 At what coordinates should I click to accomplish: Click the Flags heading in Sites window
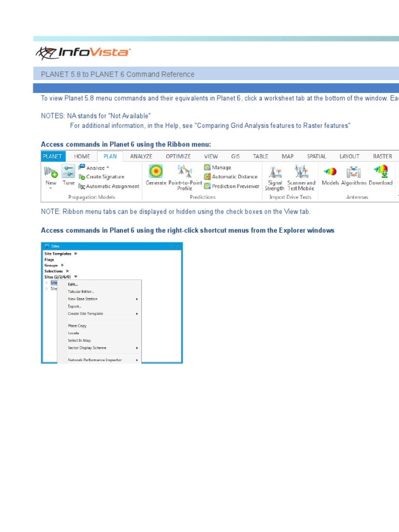[49, 260]
